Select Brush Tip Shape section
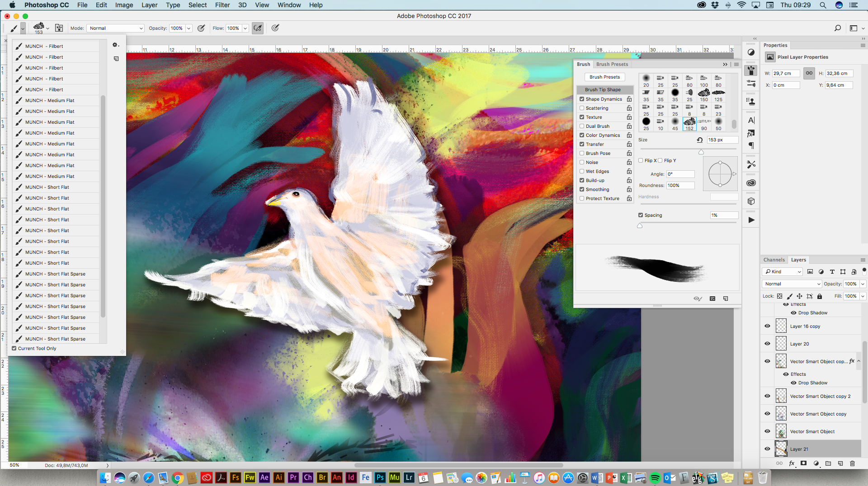Screen dimensions: 868x486 coord(604,89)
